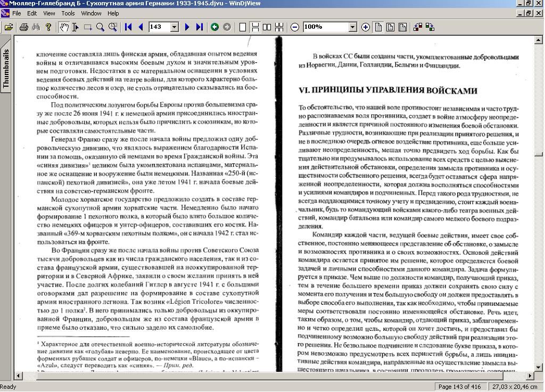
Task: Click the Open file folder icon
Action: (9, 27)
